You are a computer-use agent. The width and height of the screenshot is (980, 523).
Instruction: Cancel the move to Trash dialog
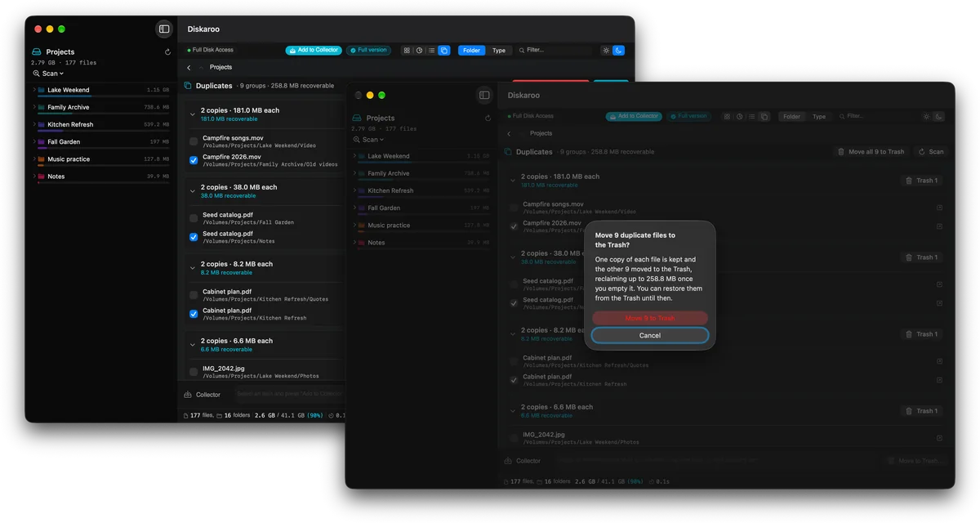click(650, 336)
